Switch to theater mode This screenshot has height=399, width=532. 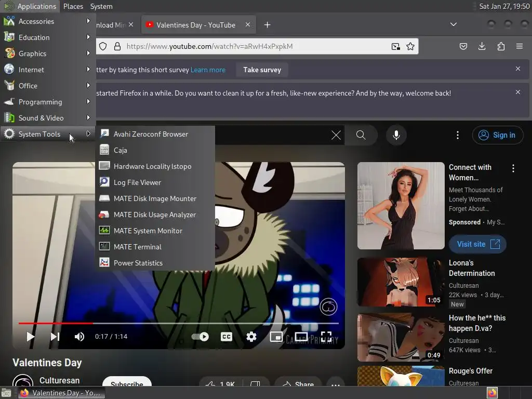tap(301, 337)
